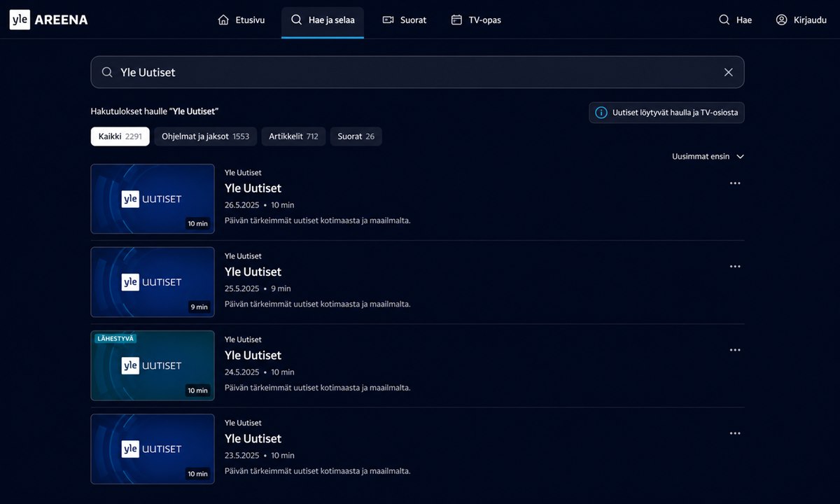The height and width of the screenshot is (504, 840).
Task: Click the date text 26.5.2025
Action: click(242, 205)
